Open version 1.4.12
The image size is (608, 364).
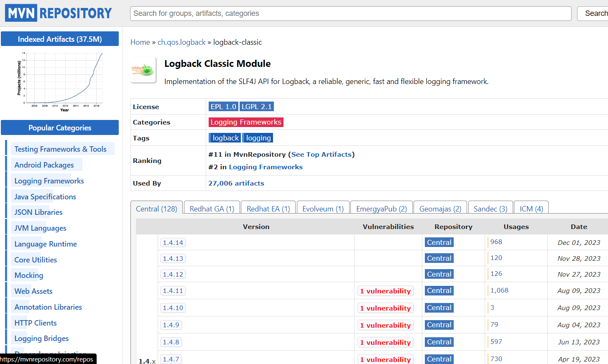pos(173,274)
